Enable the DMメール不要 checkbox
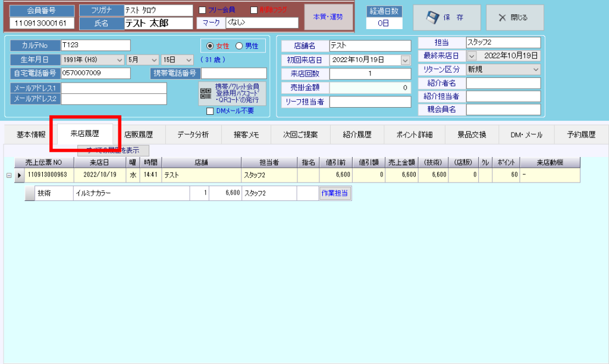Image resolution: width=609 pixels, height=364 pixels. tap(209, 111)
